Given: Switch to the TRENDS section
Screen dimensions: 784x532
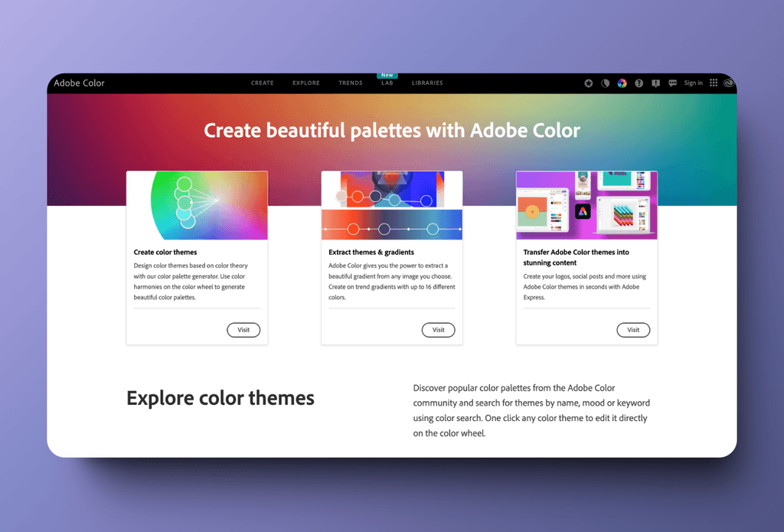Looking at the screenshot, I should tap(350, 83).
